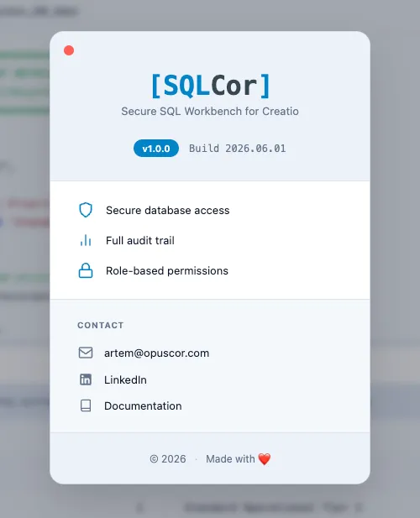Click the 'Role-based permissions' text
The width and height of the screenshot is (420, 518).
point(167,271)
